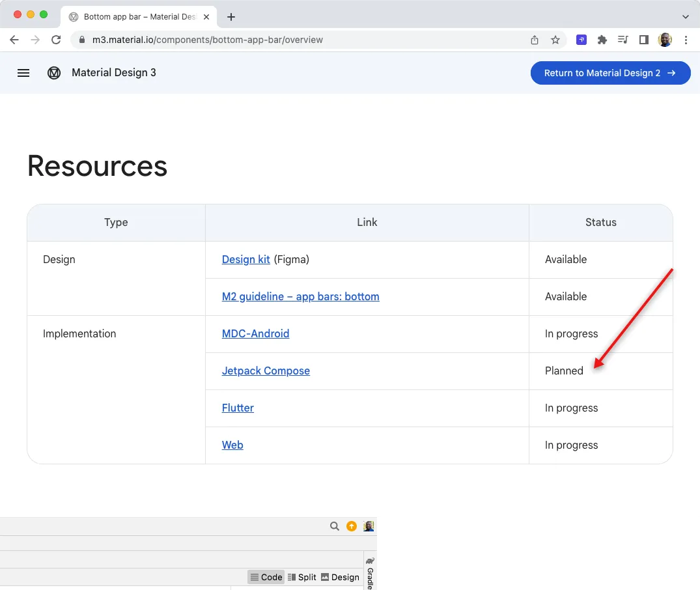
Task: Switch to Split view in IDE
Action: 301,577
